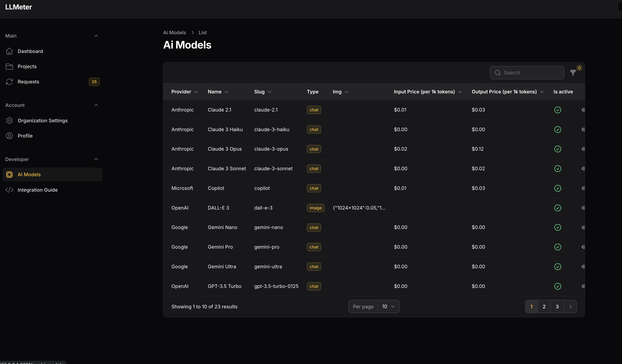Click the Profile user icon
The image size is (622, 364).
[9, 136]
